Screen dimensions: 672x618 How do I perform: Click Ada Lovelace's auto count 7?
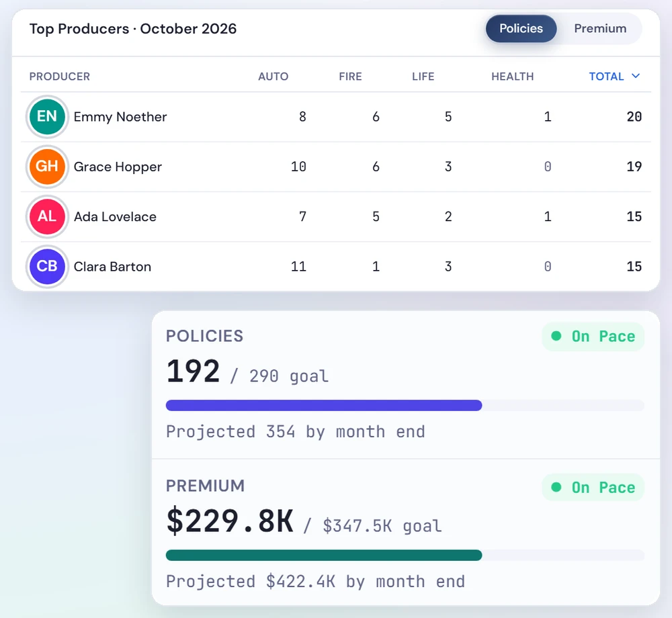click(x=302, y=217)
